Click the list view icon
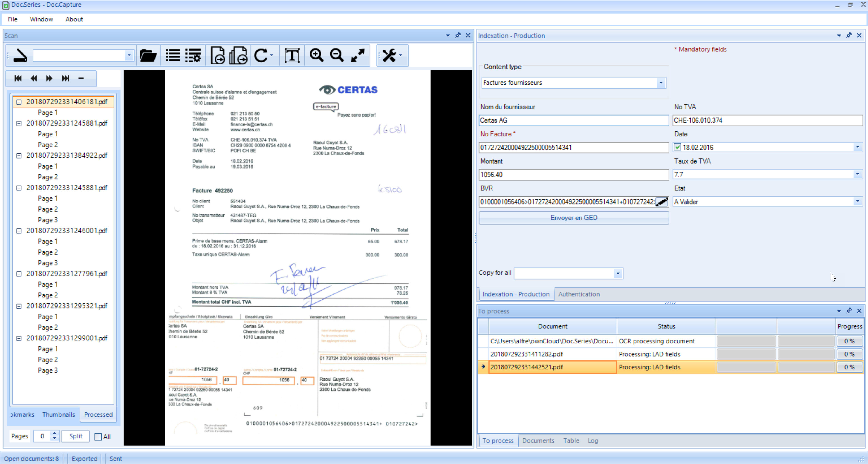The width and height of the screenshot is (868, 464). point(173,55)
